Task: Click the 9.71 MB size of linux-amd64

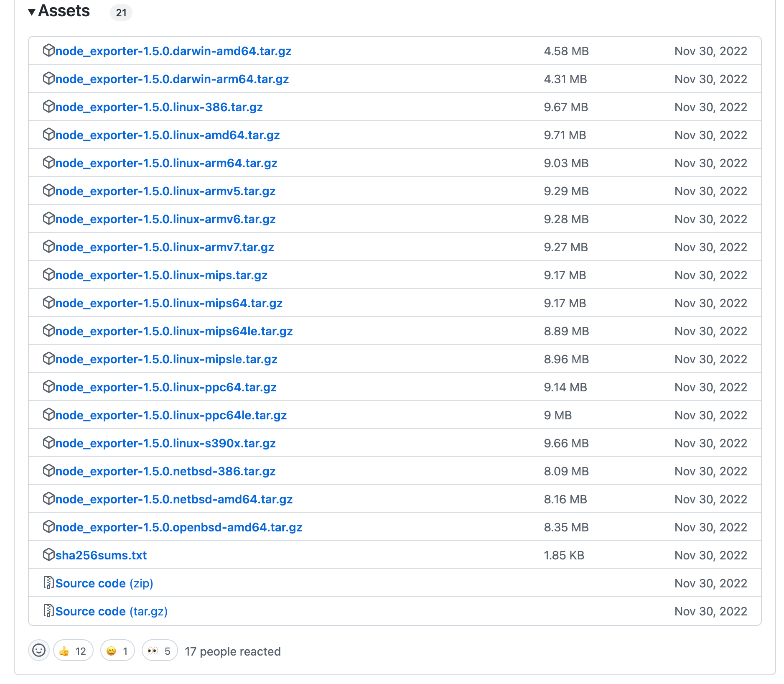Action: (565, 135)
